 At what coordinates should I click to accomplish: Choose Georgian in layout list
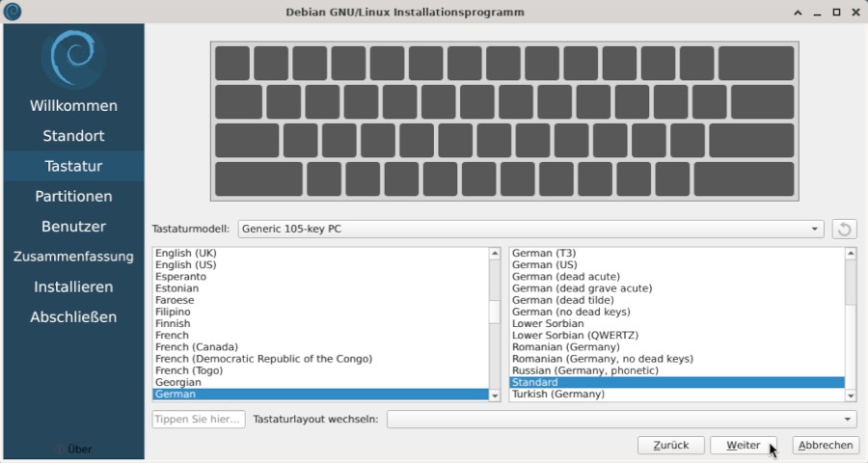click(x=320, y=382)
